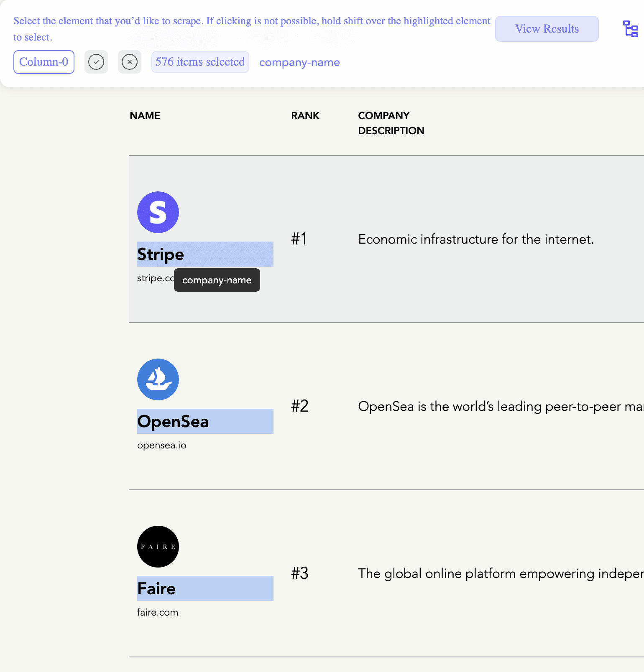Viewport: 644px width, 672px height.
Task: Click the RANK column header
Action: [305, 116]
